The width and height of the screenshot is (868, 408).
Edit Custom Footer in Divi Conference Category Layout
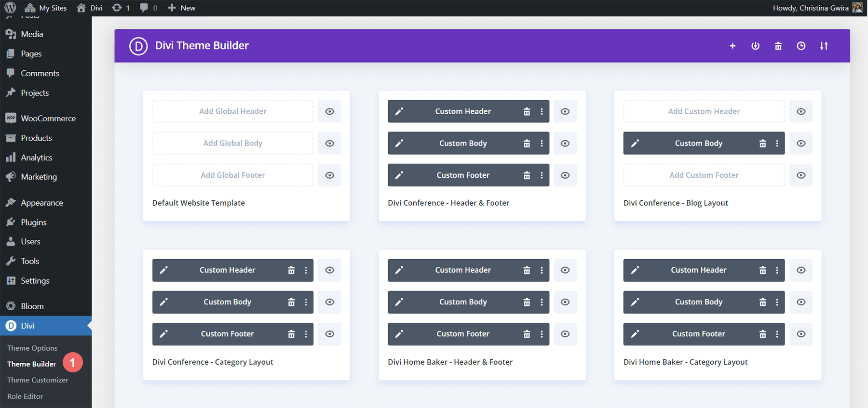164,334
